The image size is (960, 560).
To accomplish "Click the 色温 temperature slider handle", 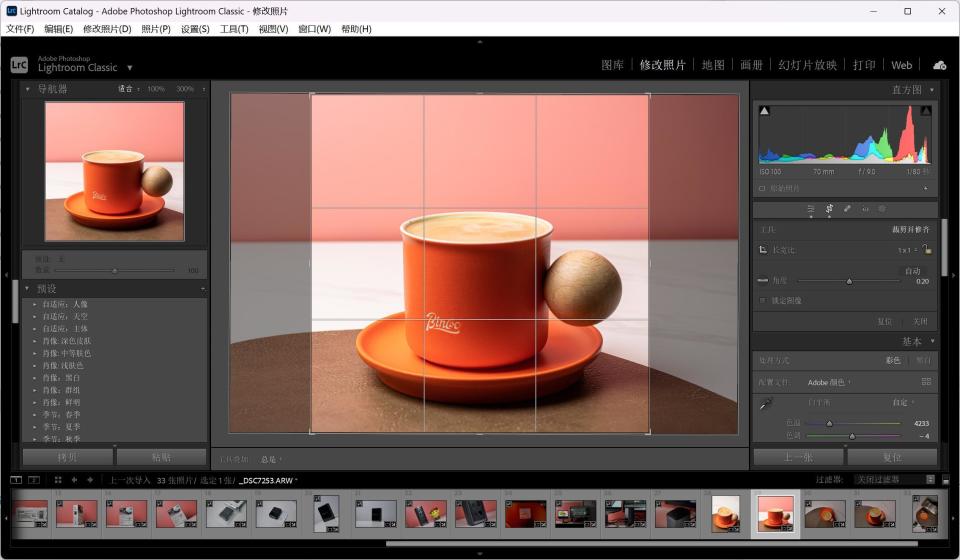I will (x=830, y=423).
